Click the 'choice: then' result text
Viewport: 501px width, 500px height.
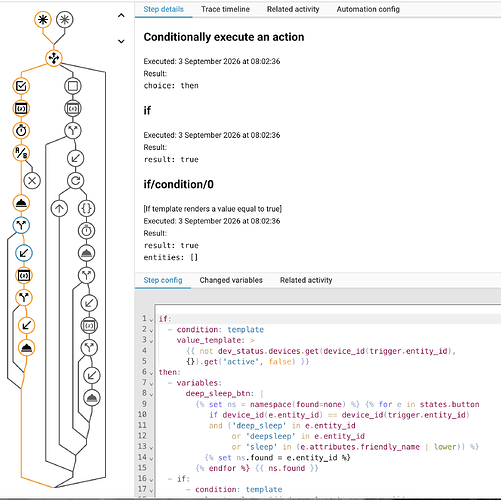pos(171,86)
